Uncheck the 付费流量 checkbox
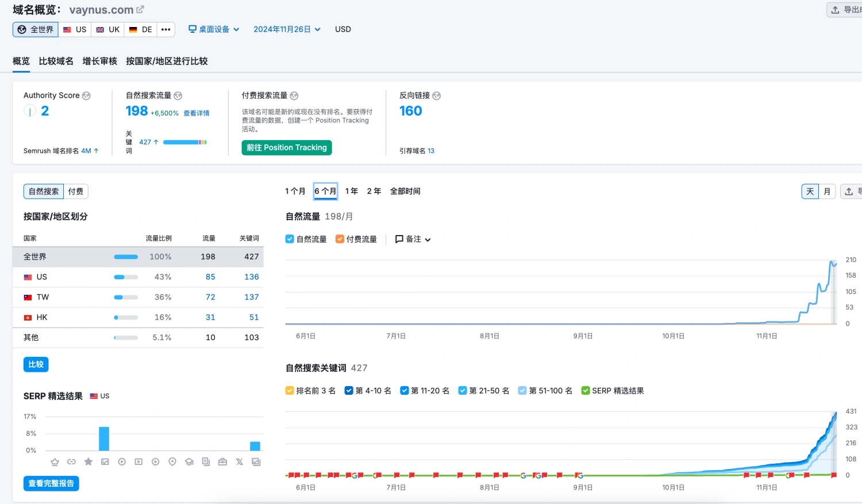 [x=339, y=239]
